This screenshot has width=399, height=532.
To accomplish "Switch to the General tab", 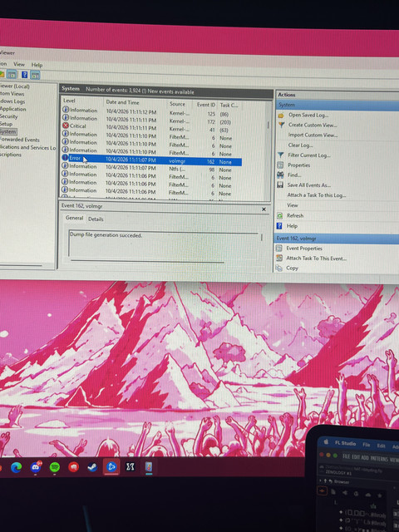I will [x=74, y=218].
